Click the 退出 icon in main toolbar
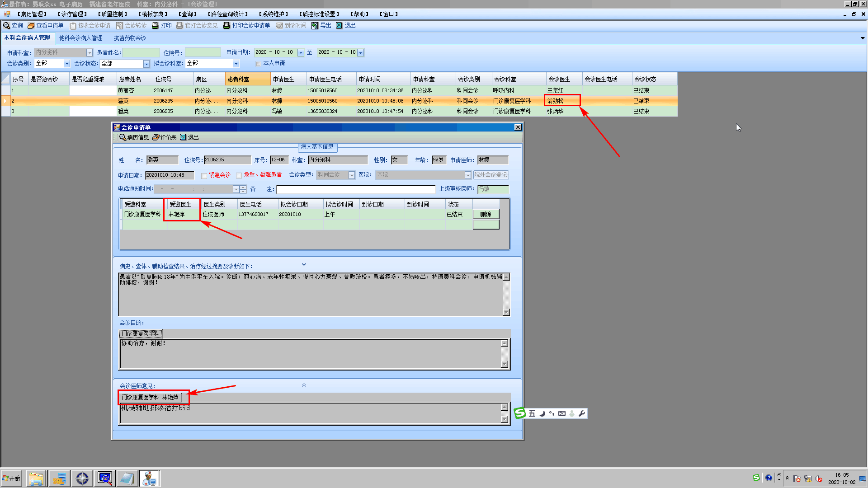 coord(339,26)
